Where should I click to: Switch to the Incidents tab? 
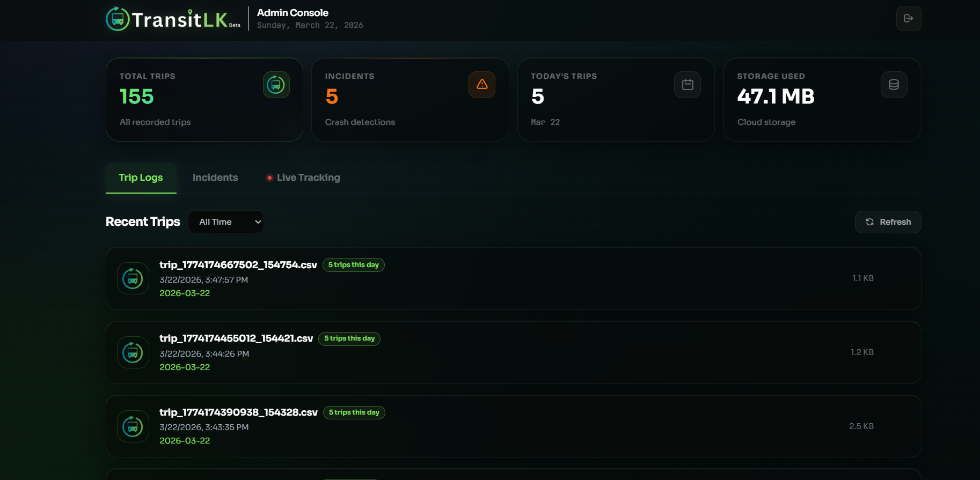[215, 178]
